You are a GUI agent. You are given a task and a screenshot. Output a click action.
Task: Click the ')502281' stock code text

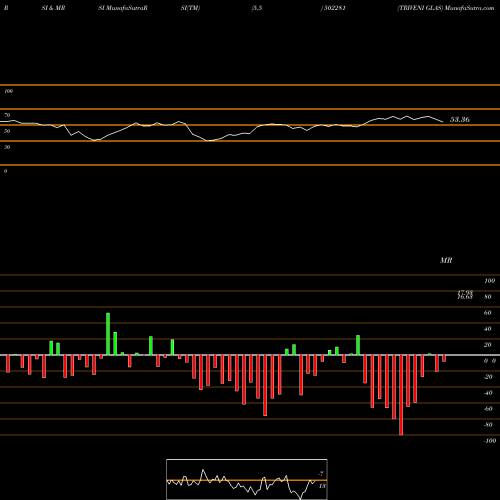333,8
